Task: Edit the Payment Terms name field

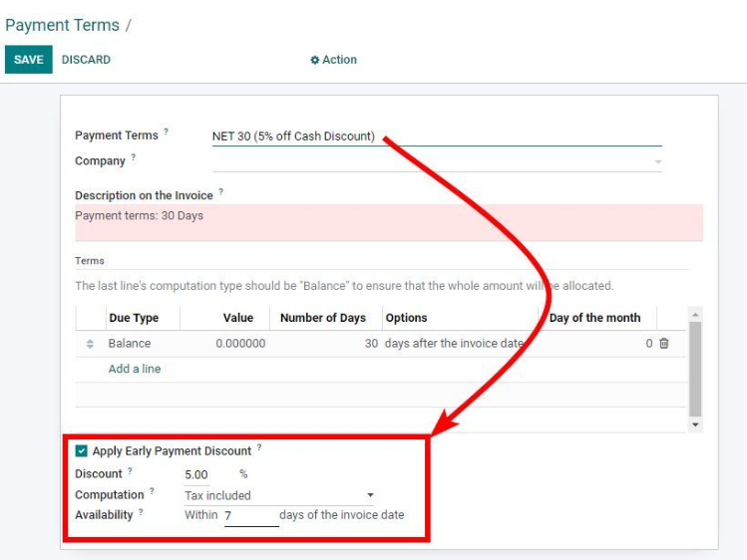Action: 437,137
